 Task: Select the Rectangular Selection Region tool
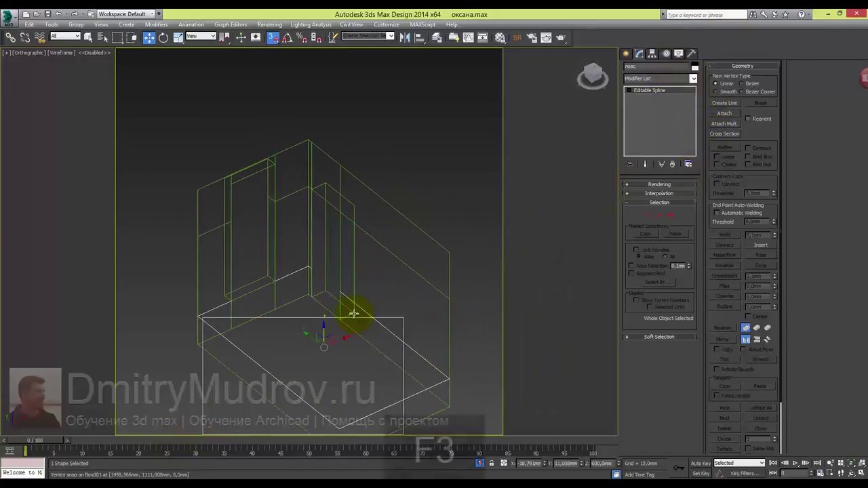click(x=117, y=38)
